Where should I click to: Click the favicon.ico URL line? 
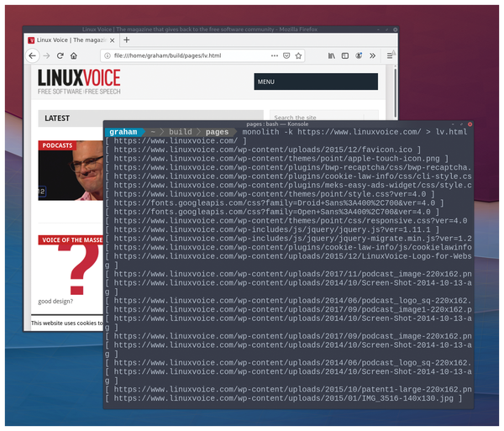point(263,150)
